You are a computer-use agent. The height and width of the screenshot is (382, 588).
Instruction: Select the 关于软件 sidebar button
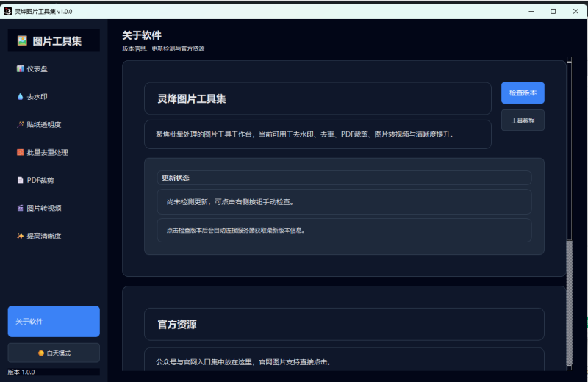[x=54, y=321]
